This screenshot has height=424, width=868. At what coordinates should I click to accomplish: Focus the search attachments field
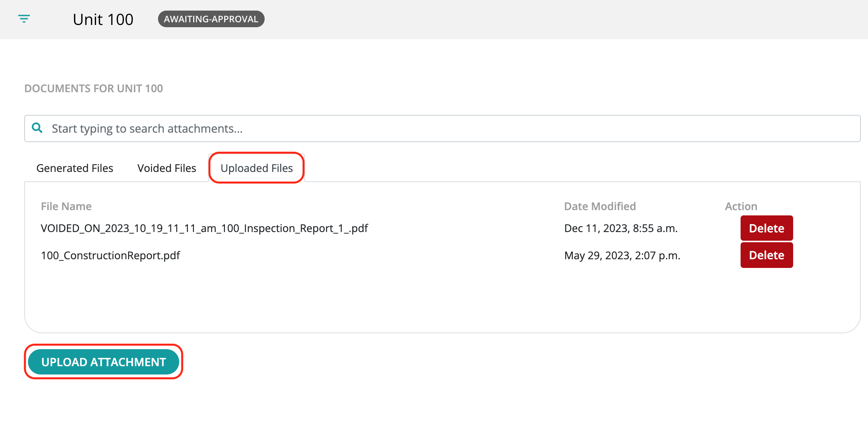442,128
